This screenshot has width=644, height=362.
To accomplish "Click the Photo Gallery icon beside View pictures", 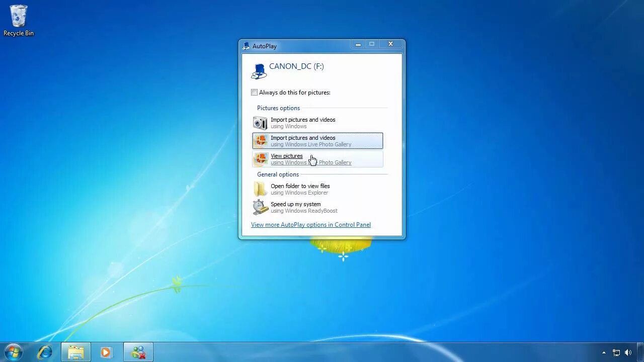I will coord(261,159).
